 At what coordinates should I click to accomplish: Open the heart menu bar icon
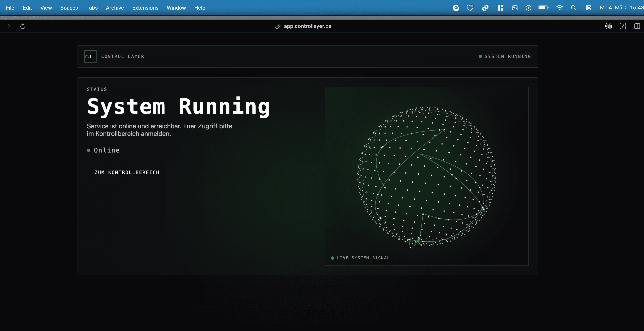coord(470,8)
